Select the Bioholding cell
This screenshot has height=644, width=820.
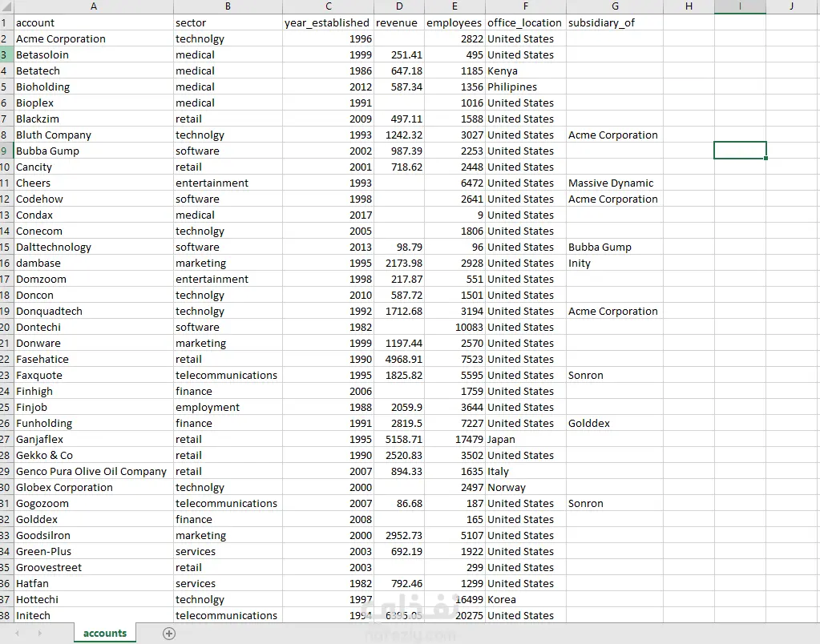tap(94, 87)
